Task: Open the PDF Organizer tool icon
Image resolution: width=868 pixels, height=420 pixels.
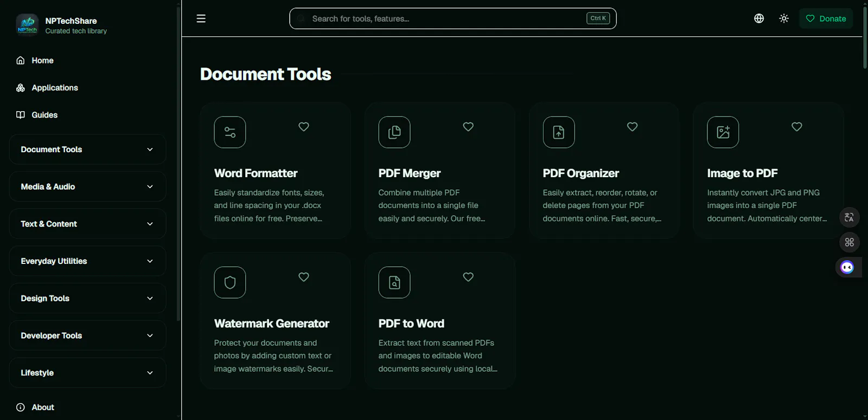Action: [x=559, y=132]
